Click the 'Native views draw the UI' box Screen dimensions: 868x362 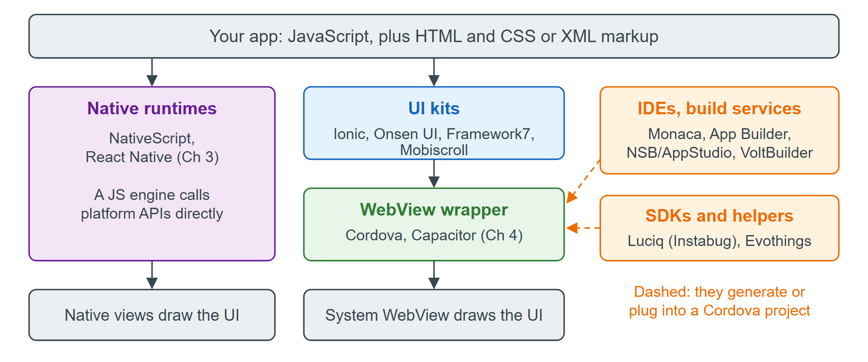pyautogui.click(x=152, y=315)
